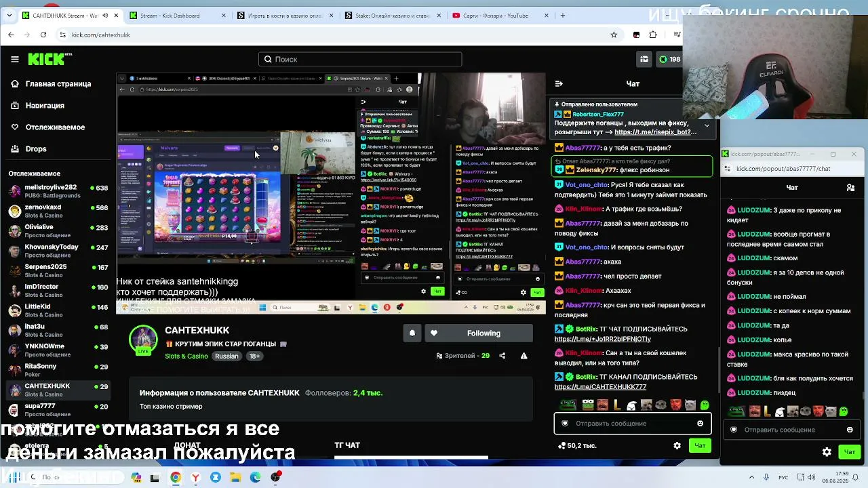Click the main chat Отправить сообщение field
This screenshot has width=868, height=488.
click(633, 424)
